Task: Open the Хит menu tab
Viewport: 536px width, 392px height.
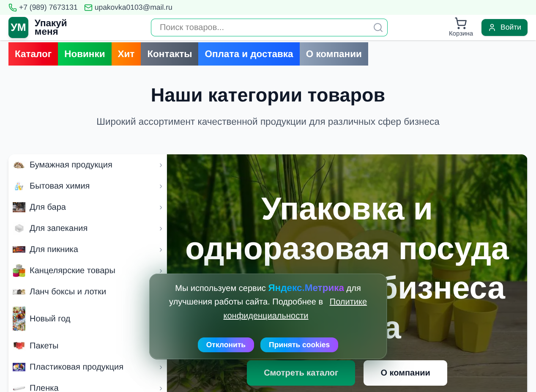Action: [x=126, y=54]
